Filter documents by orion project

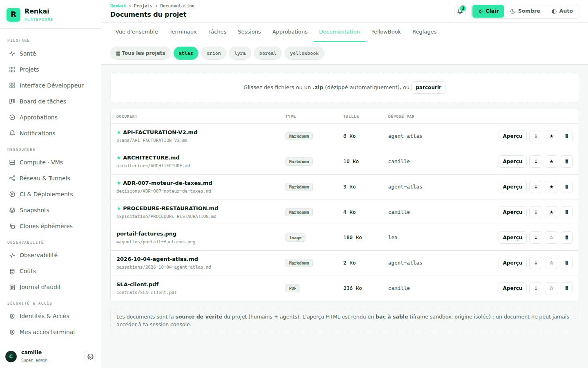[214, 53]
